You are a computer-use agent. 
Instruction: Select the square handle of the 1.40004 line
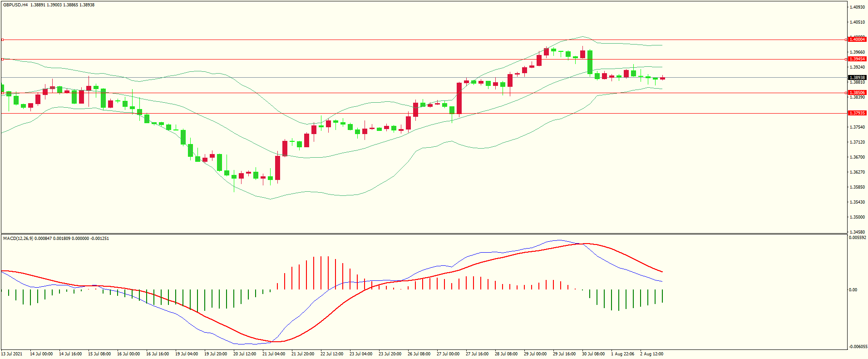pyautogui.click(x=2, y=40)
